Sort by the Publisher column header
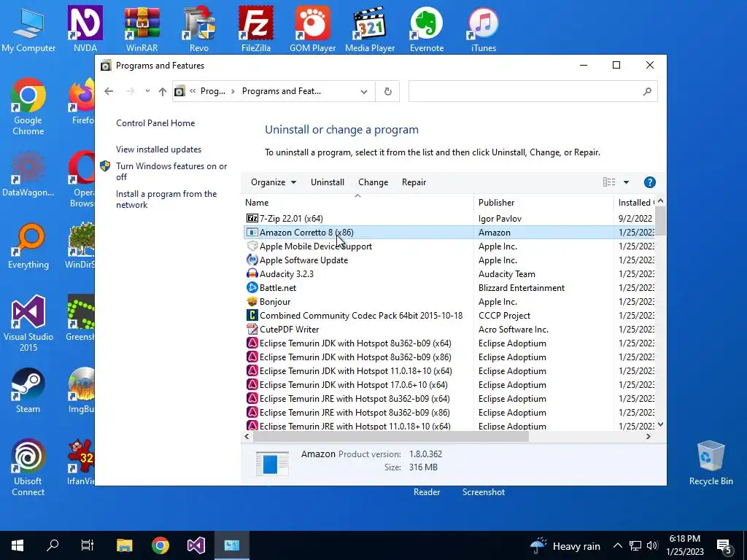 [544, 203]
